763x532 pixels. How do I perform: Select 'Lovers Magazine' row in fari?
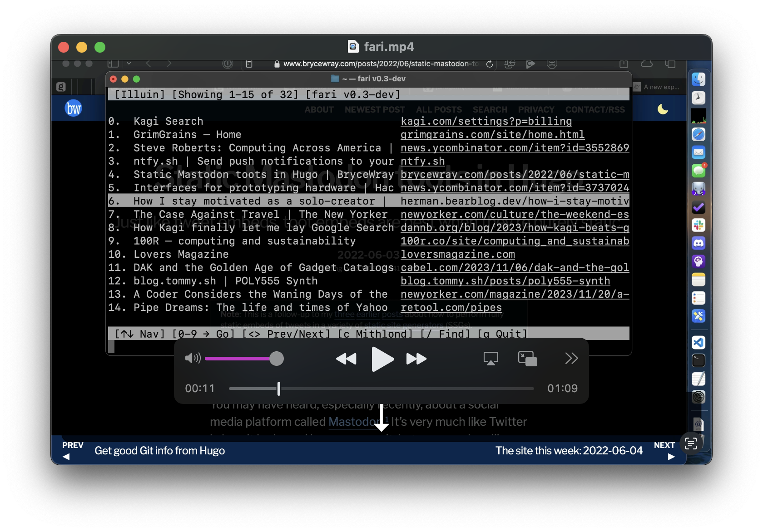(x=369, y=254)
